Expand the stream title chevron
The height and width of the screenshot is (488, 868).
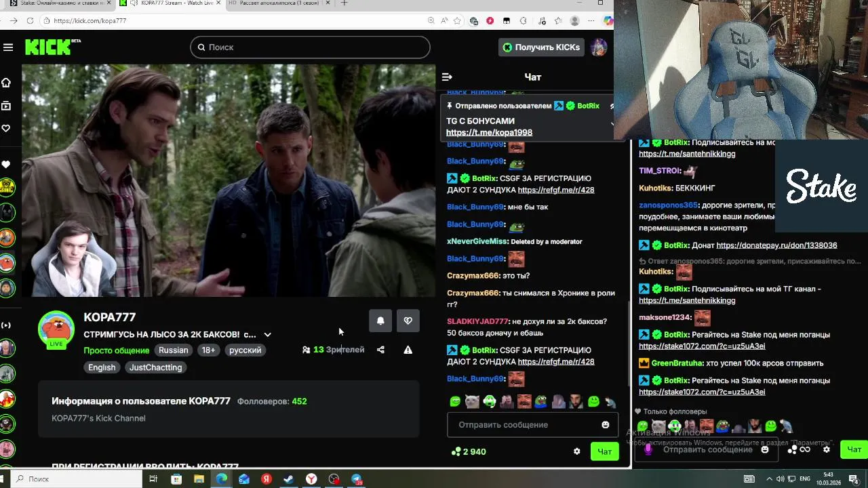point(267,335)
